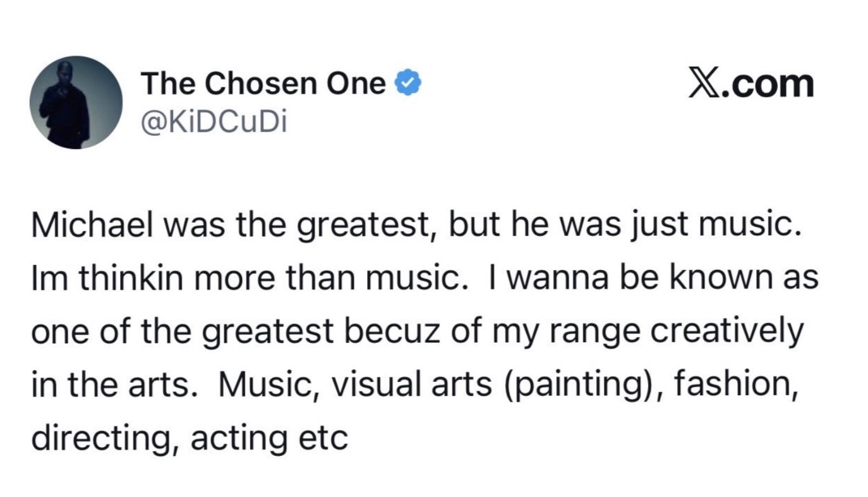Image resolution: width=868 pixels, height=497 pixels.
Task: Click the word "directing," on last line
Action: pyautogui.click(x=105, y=437)
